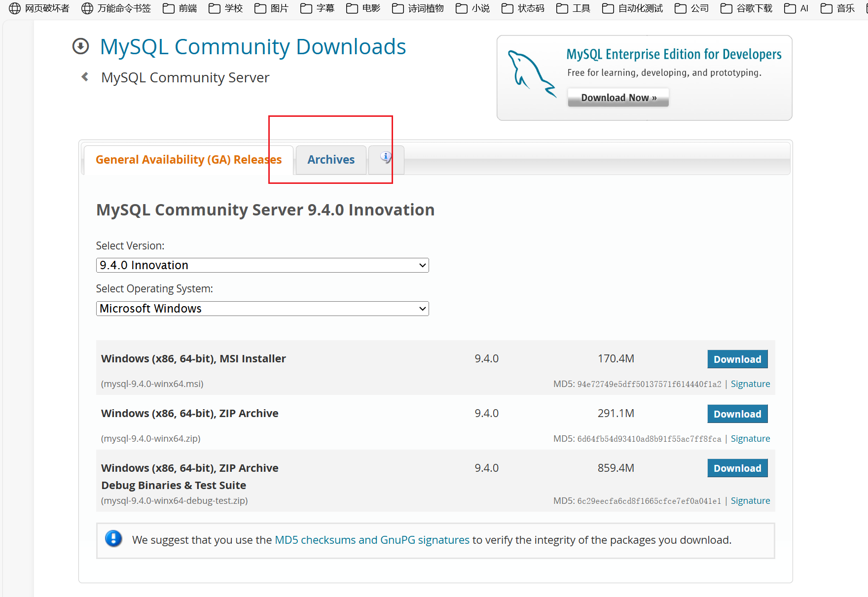Screen dimensions: 868x597
Task: Switch to the Archives tab
Action: 331,160
